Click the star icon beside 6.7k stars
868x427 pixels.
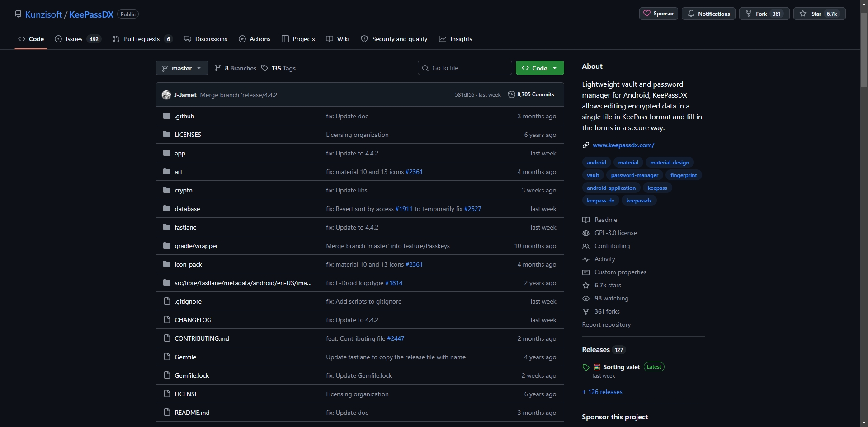586,285
